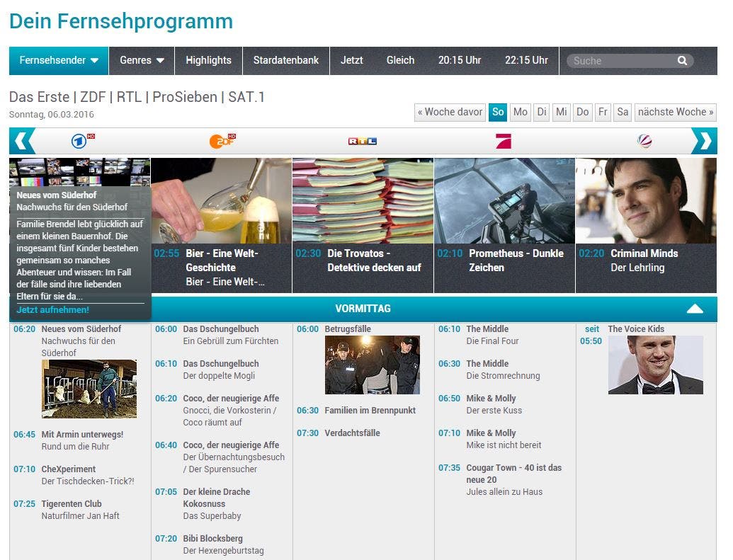The image size is (733, 560).
Task: Click the Jetzt aufnehmen! link
Action: [x=53, y=309]
